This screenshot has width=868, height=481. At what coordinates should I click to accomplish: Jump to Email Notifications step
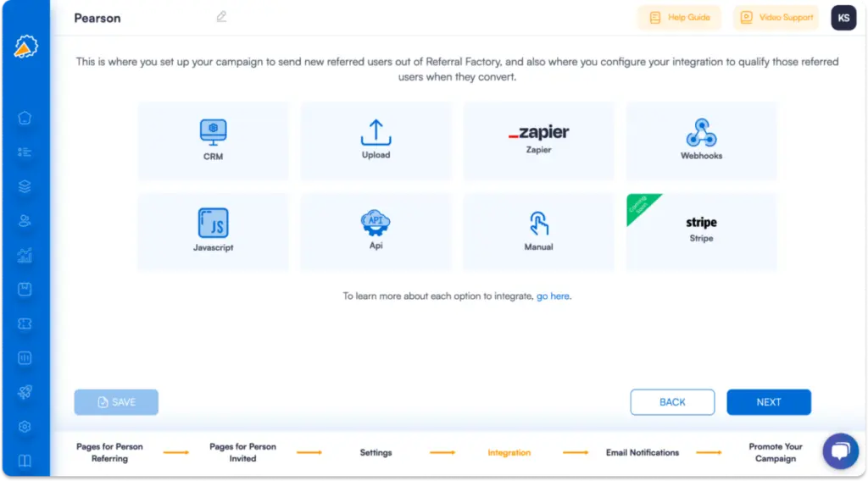(643, 452)
